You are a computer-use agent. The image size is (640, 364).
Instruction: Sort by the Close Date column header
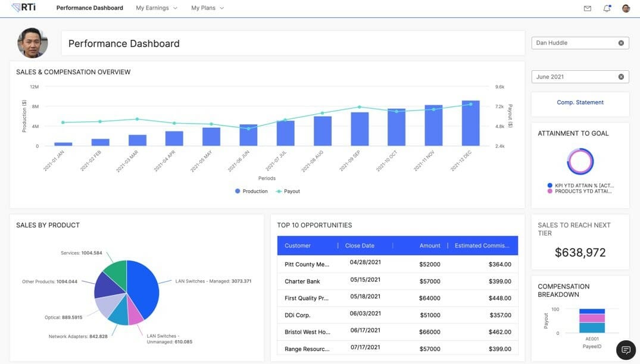tap(360, 246)
